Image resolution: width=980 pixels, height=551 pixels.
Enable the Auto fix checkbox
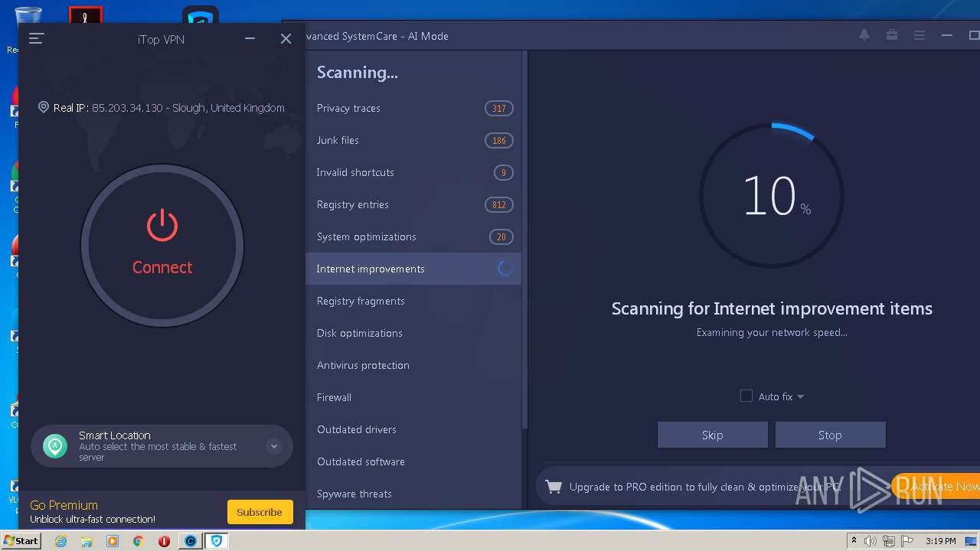point(746,396)
